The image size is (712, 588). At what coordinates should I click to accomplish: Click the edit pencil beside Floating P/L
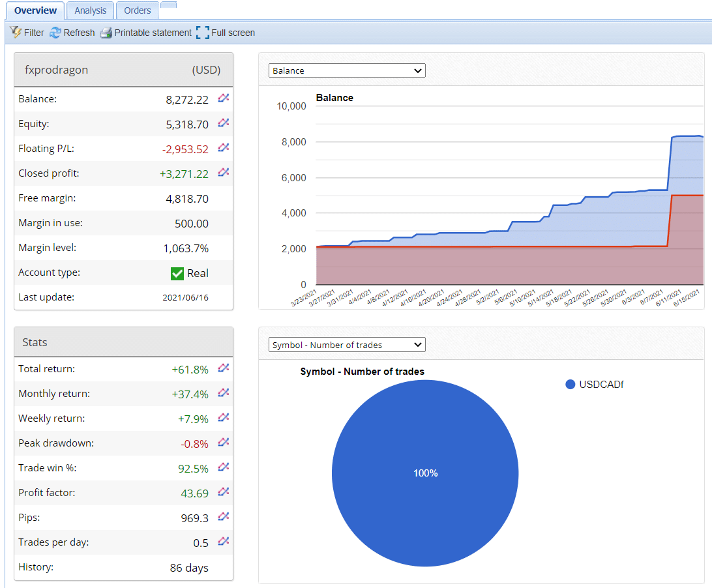pos(223,147)
